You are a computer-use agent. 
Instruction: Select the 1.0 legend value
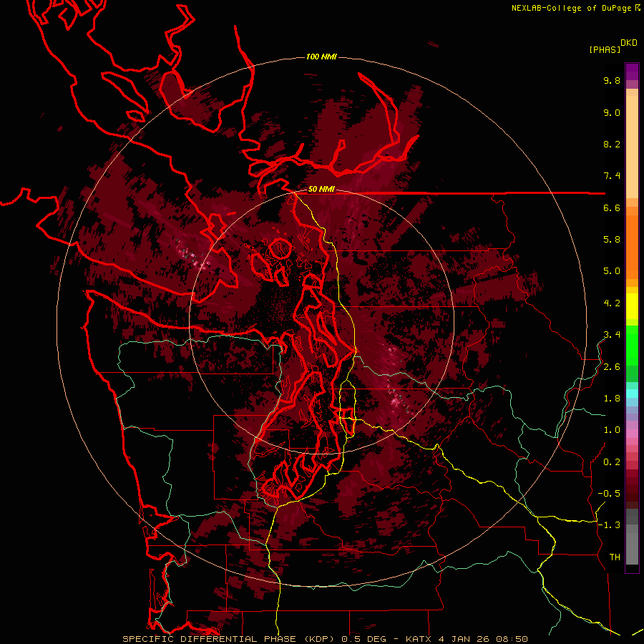pos(612,430)
